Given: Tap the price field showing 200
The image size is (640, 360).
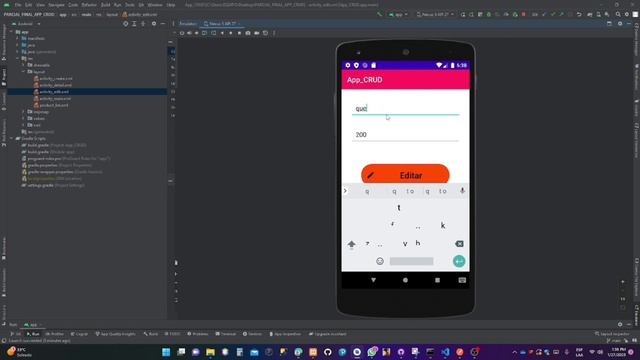Looking at the screenshot, I should pyautogui.click(x=405, y=135).
